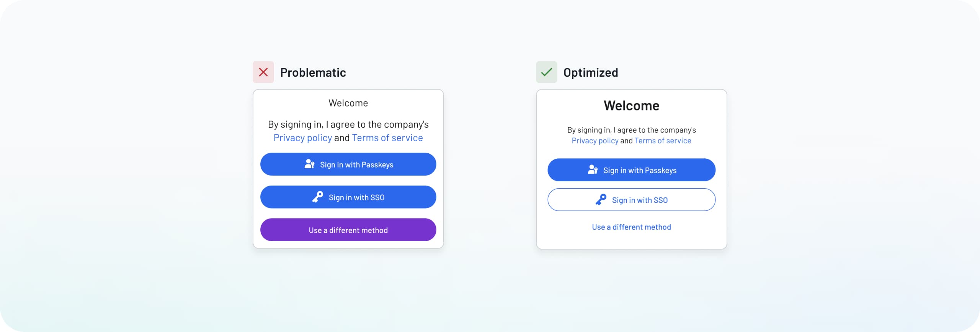Select Sign in with Passkeys on the Optimized card
980x332 pixels.
[x=631, y=169]
